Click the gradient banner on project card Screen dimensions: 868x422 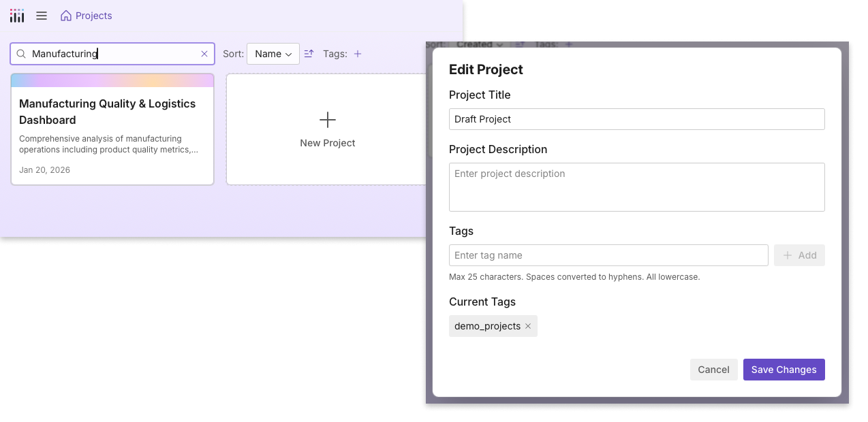tap(112, 80)
